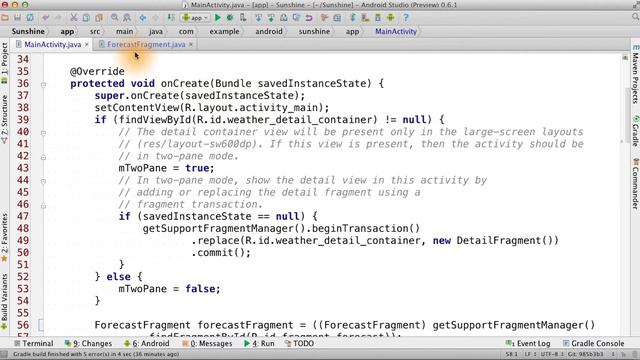Open the Run tool window
Viewport: 640px width, 360px height.
tap(259, 343)
